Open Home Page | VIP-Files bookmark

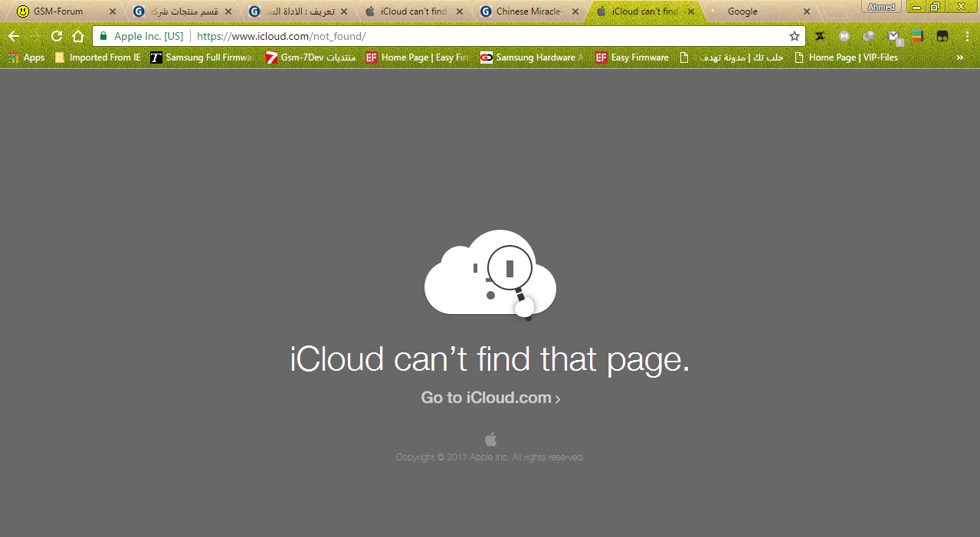(x=846, y=57)
